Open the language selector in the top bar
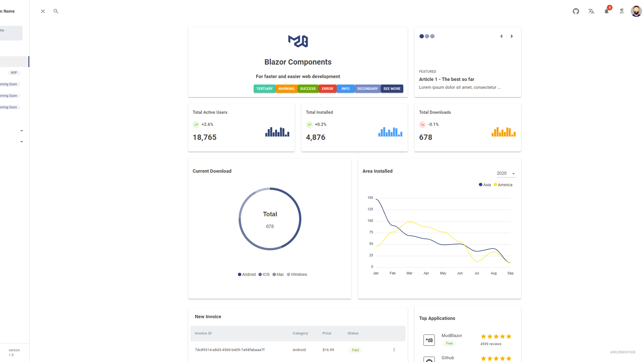644x362 pixels. 591,11
